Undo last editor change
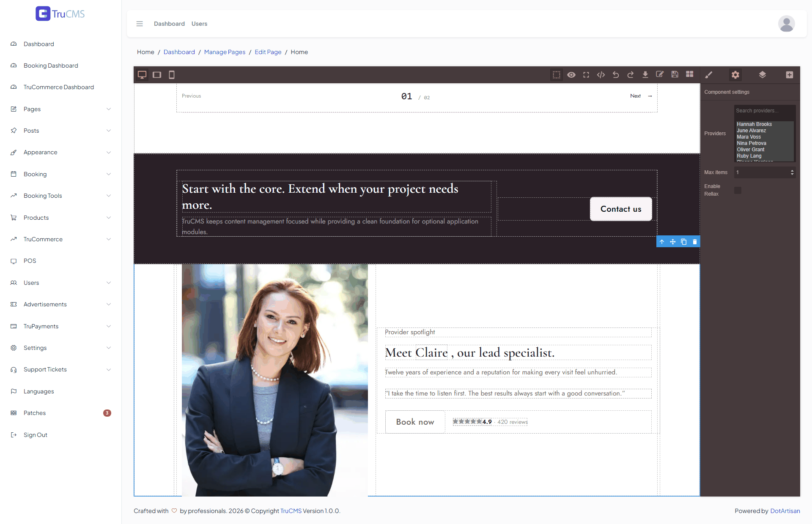The width and height of the screenshot is (812, 524). [616, 75]
